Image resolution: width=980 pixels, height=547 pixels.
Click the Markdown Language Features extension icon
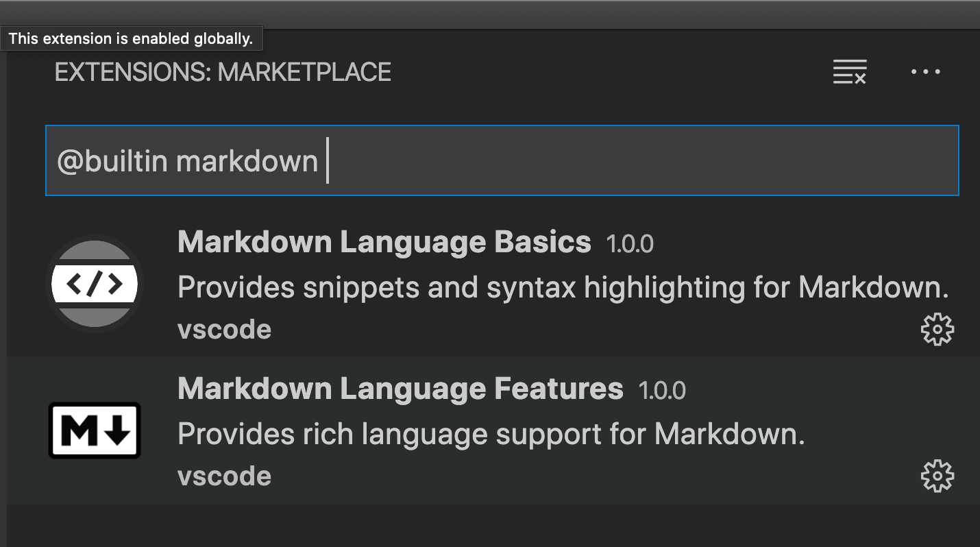94,430
